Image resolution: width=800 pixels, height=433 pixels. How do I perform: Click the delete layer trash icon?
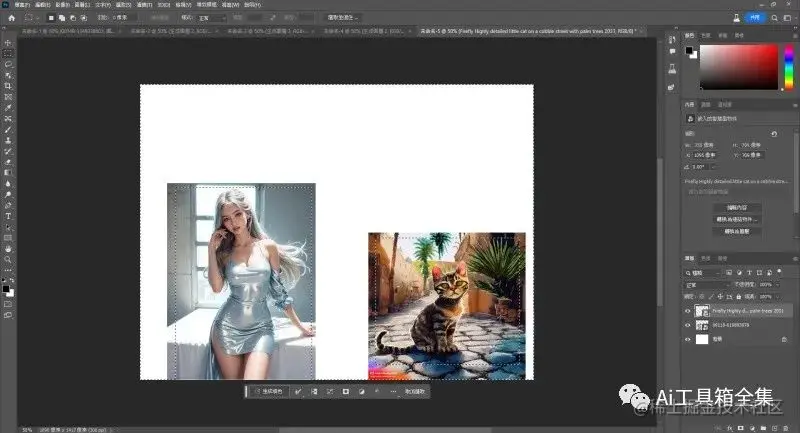pos(786,428)
